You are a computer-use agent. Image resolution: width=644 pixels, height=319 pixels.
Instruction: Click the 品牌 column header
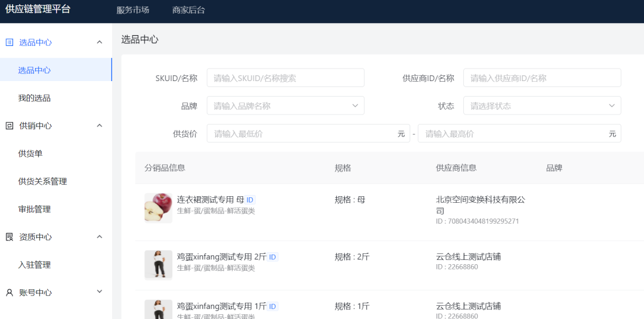(554, 168)
